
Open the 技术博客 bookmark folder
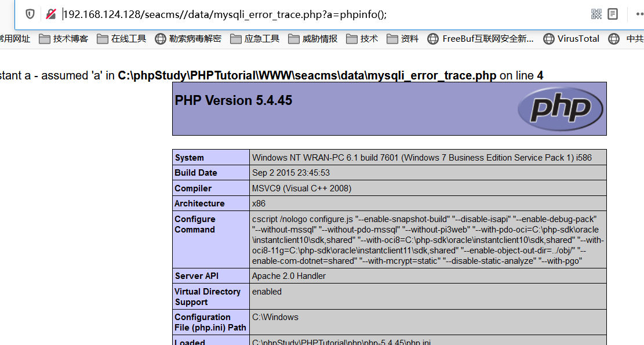pos(63,39)
